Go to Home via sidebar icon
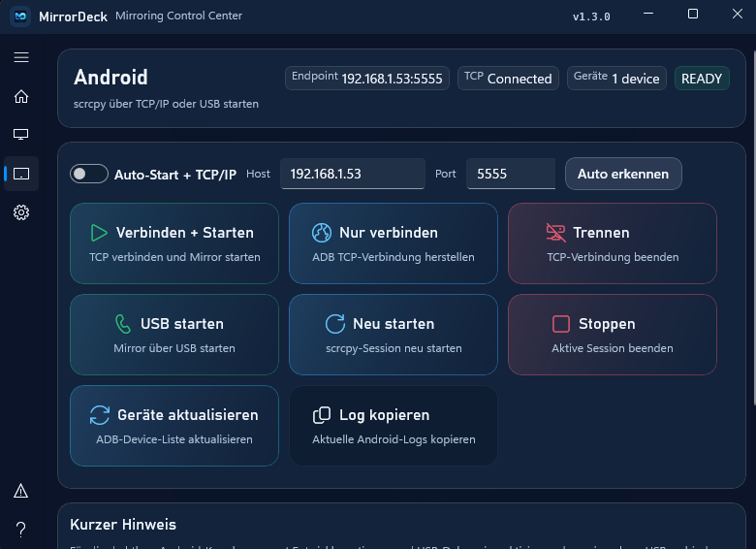Viewport: 756px width, 549px height. point(21,96)
